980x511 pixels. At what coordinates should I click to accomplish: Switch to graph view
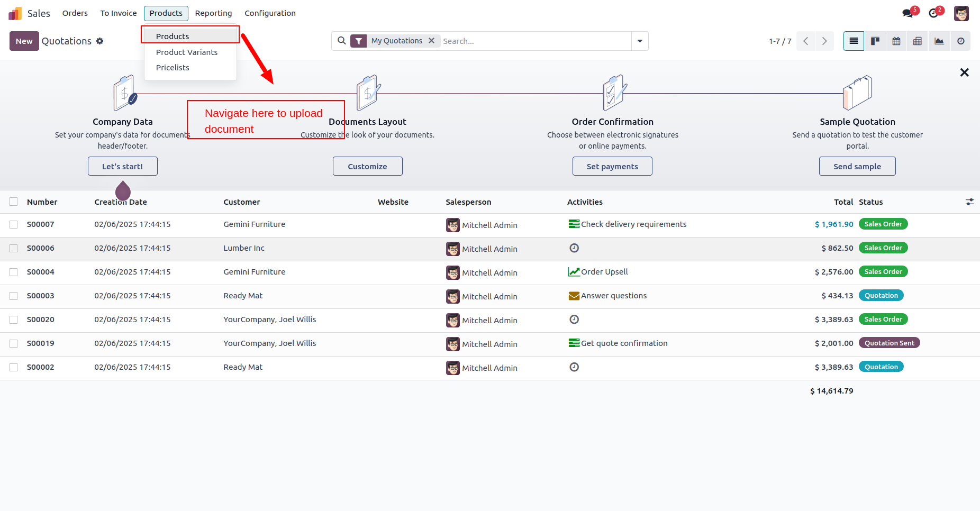[939, 41]
